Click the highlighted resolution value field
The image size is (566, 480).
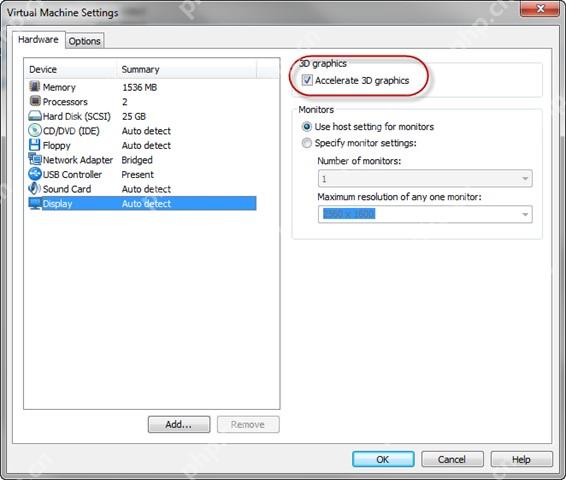pyautogui.click(x=349, y=214)
